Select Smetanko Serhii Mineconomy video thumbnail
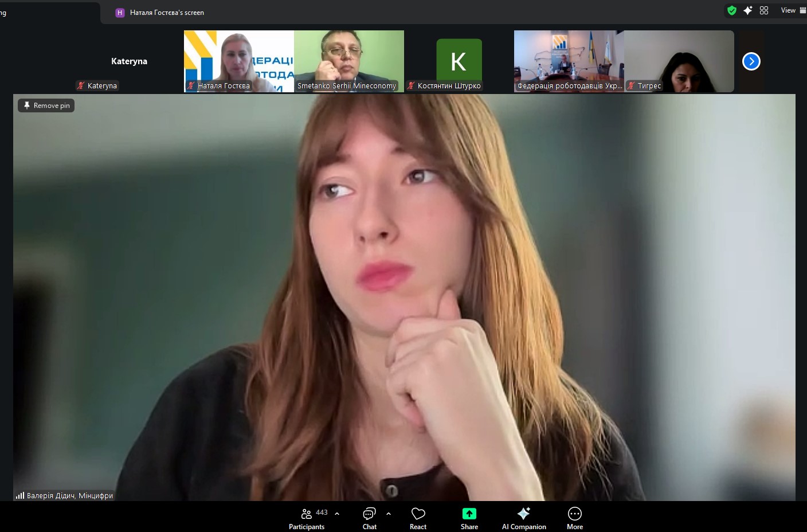This screenshot has height=532, width=807. coord(349,61)
